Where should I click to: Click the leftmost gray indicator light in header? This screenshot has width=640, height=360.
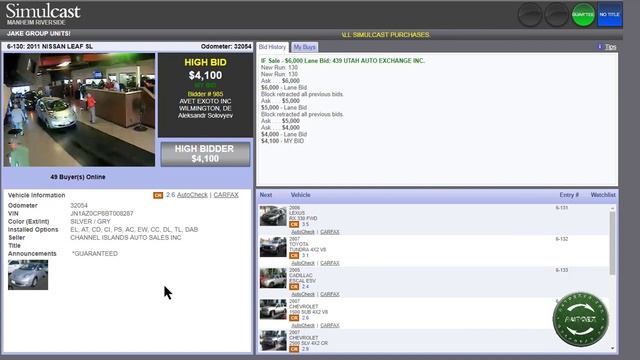pyautogui.click(x=530, y=14)
